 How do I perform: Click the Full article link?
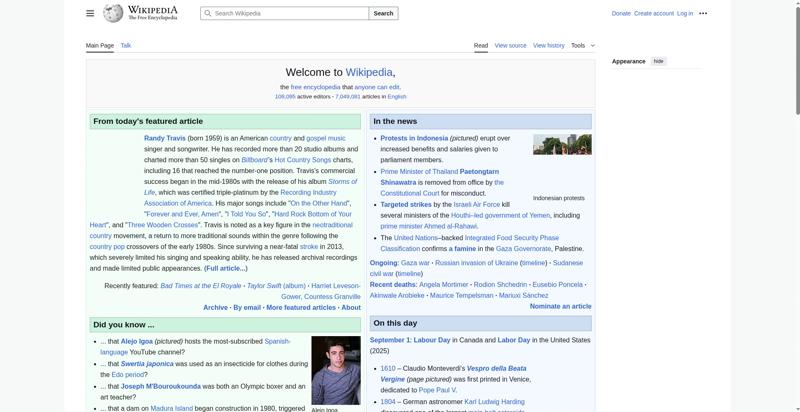pyautogui.click(x=226, y=268)
